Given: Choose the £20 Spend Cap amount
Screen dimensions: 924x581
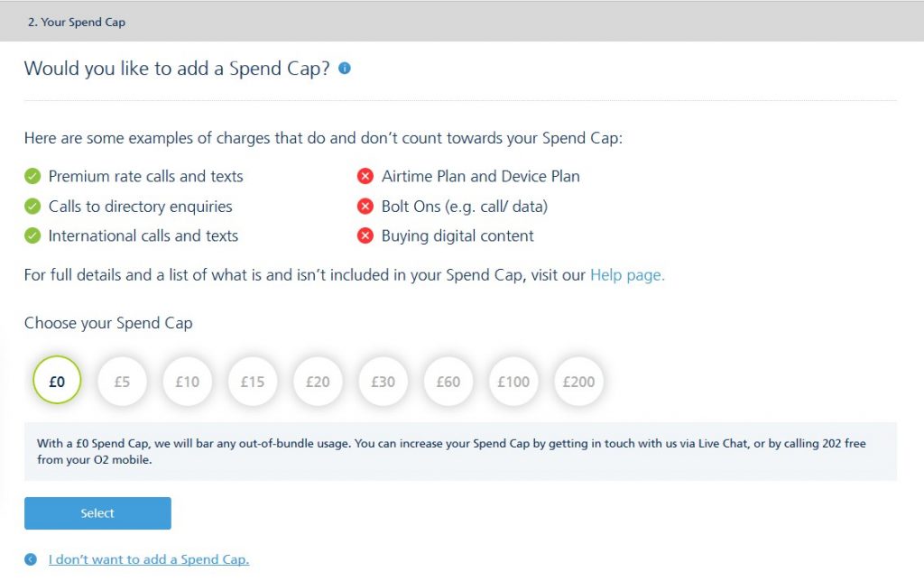Looking at the screenshot, I should 318,382.
